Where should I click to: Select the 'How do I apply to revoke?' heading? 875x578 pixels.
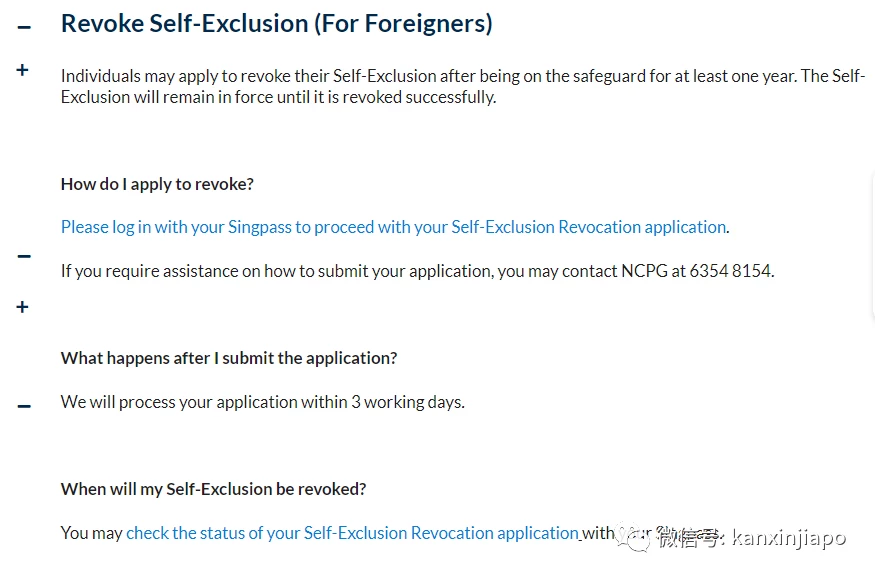point(157,184)
